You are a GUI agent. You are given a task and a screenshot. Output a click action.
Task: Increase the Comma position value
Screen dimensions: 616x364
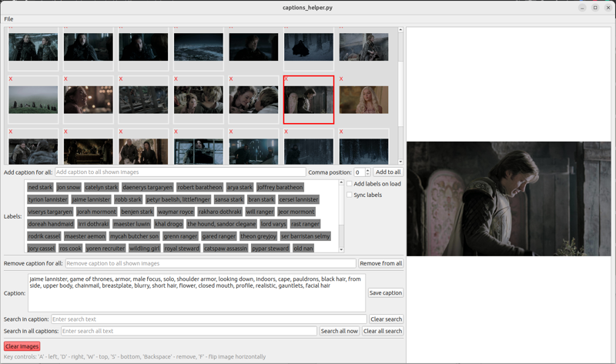(368, 170)
